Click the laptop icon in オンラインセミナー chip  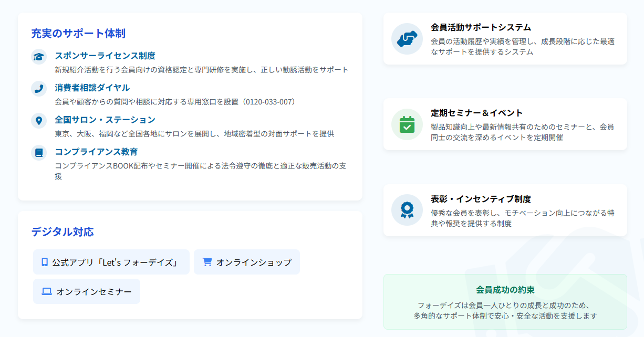(47, 291)
